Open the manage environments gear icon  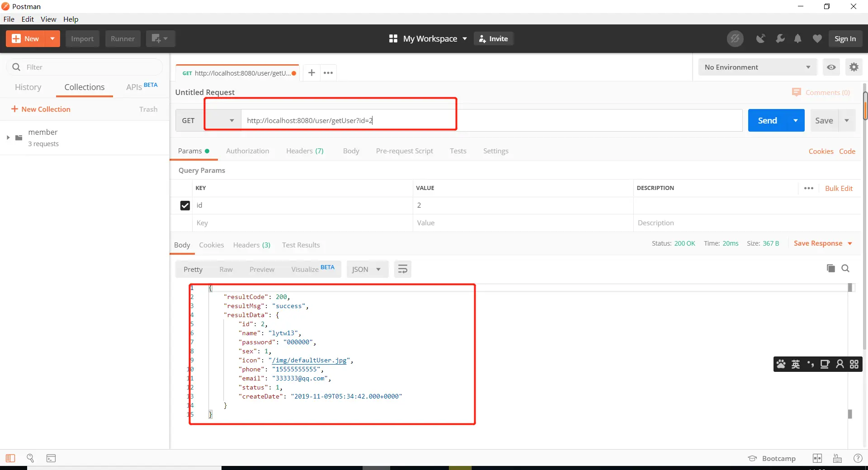click(x=854, y=67)
